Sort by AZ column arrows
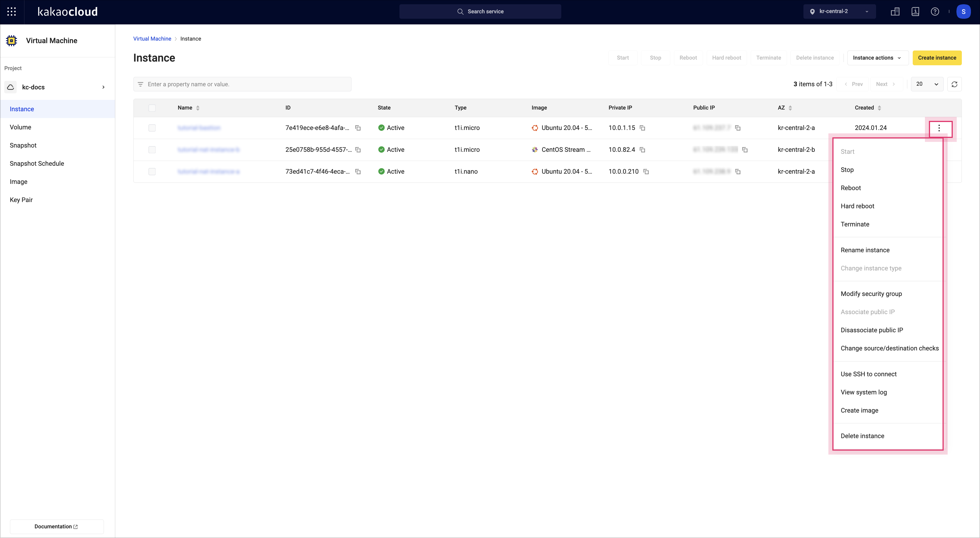This screenshot has height=538, width=980. click(790, 108)
